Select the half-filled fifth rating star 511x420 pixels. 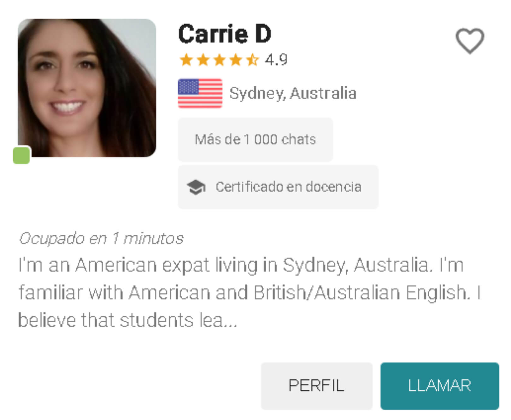tap(252, 60)
